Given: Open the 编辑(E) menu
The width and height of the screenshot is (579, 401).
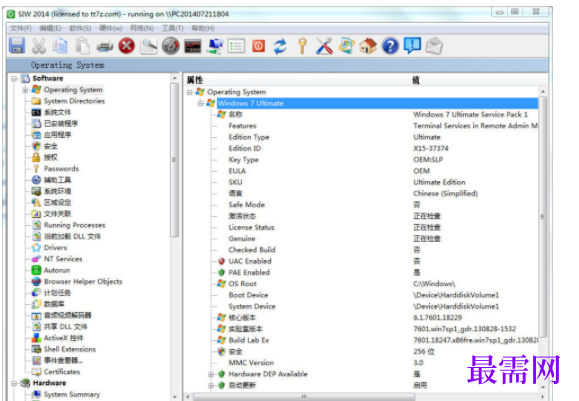Looking at the screenshot, I should point(51,28).
